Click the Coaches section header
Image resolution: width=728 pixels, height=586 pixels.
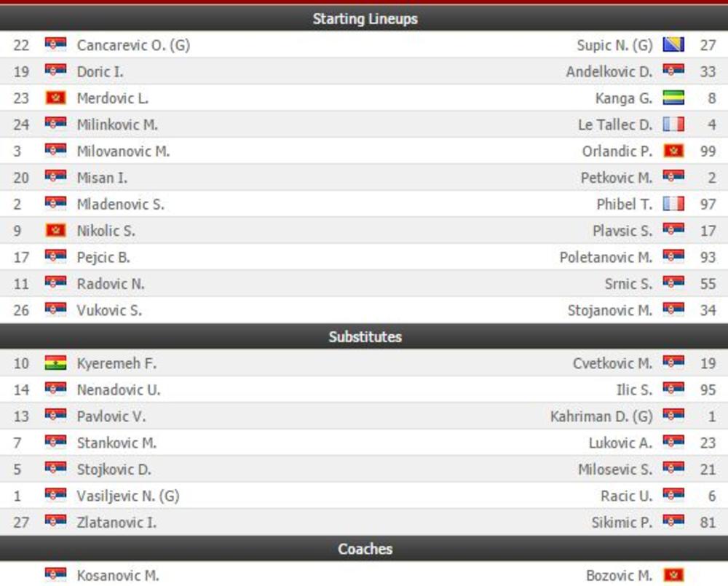[365, 549]
